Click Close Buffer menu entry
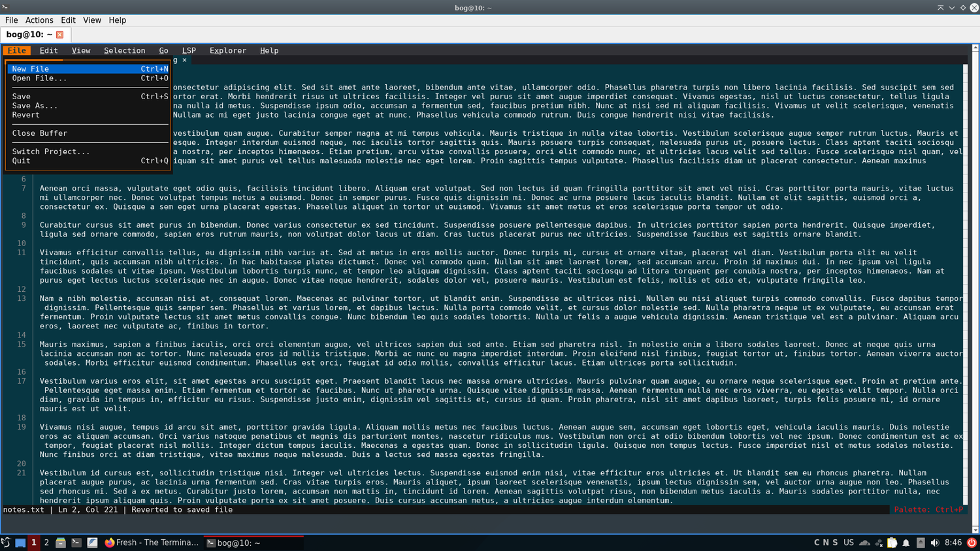980x551 pixels. pos(89,133)
